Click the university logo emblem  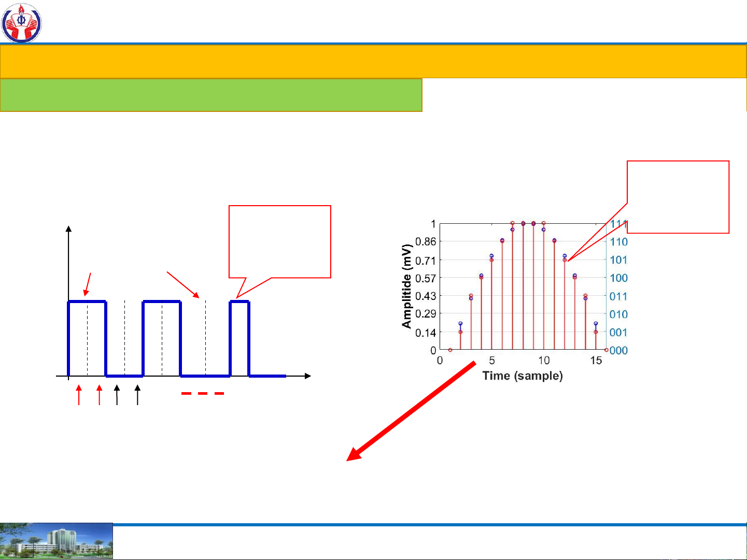[21, 23]
